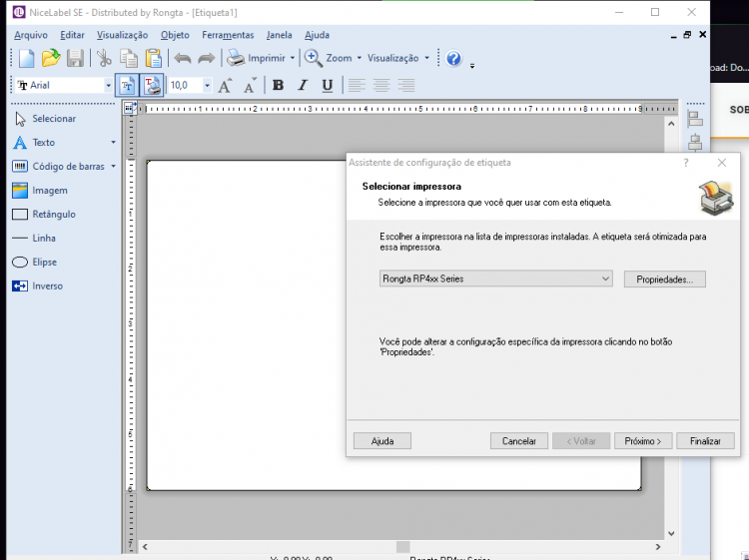Select the Código de barras tool
The height and width of the screenshot is (560, 749).
(x=58, y=166)
